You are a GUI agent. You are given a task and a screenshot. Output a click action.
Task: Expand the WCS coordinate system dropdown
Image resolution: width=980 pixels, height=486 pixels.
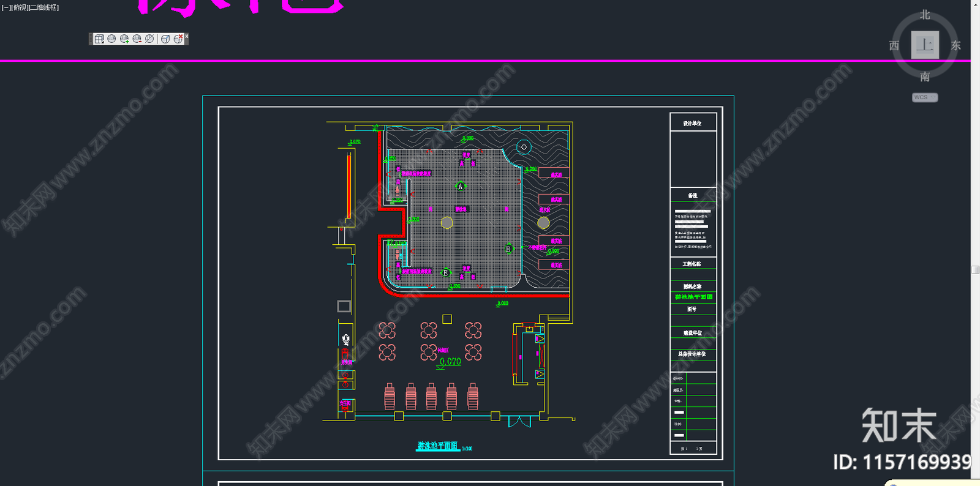925,97
